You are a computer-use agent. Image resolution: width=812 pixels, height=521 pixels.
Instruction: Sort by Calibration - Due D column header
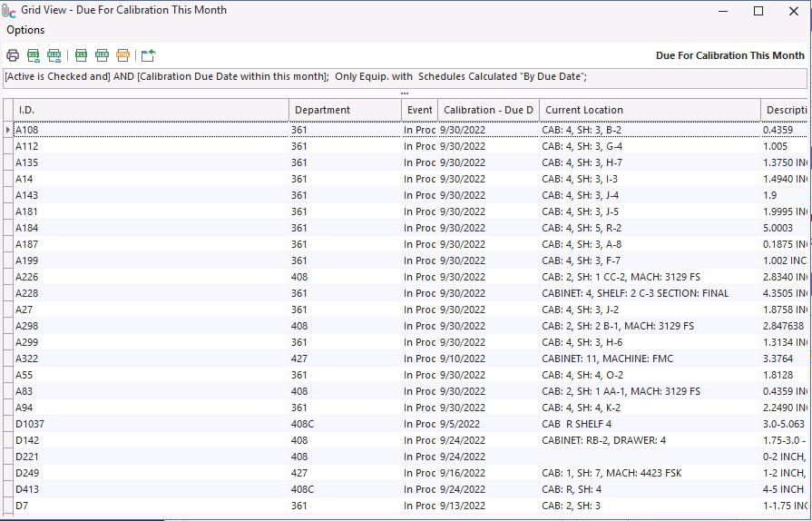[487, 110]
